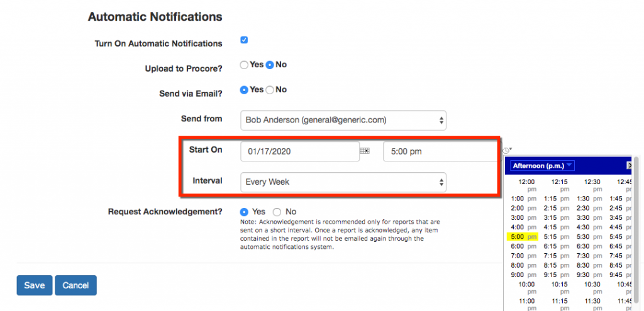The height and width of the screenshot is (311, 644).
Task: Select Yes for Upload to Procore
Action: point(244,65)
